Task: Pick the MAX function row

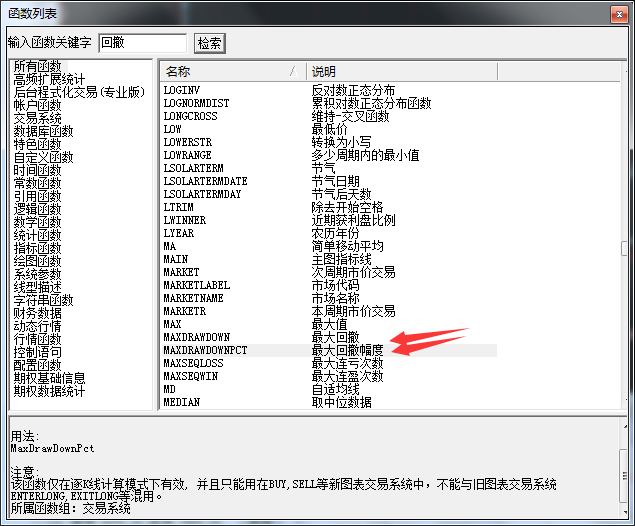Action: [329, 324]
